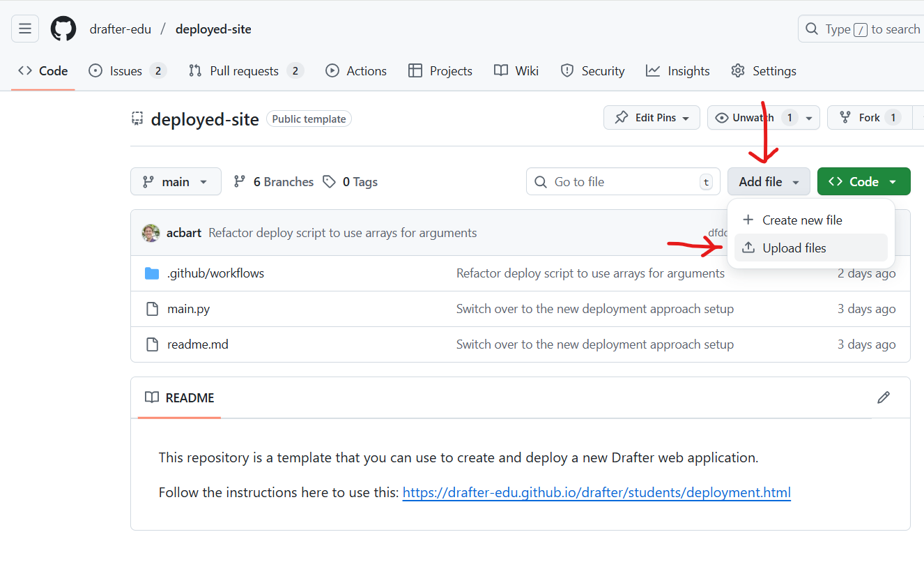
Task: Click the search magnifier icon
Action: [x=811, y=29]
